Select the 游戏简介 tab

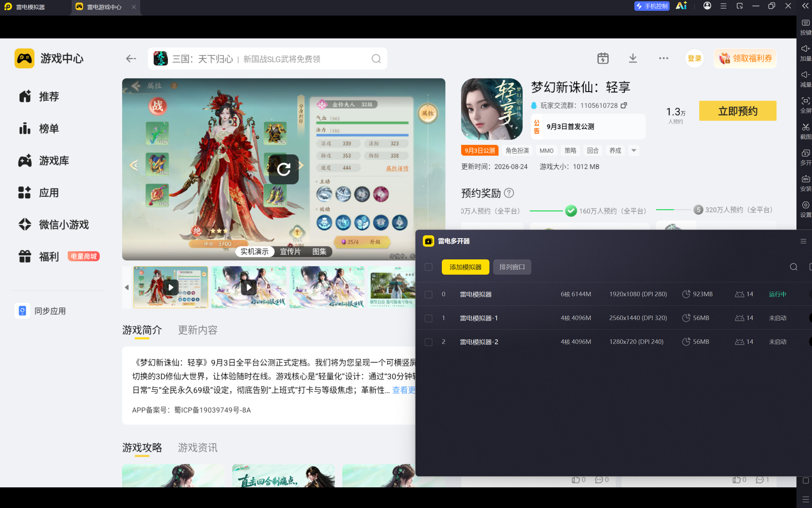(142, 330)
